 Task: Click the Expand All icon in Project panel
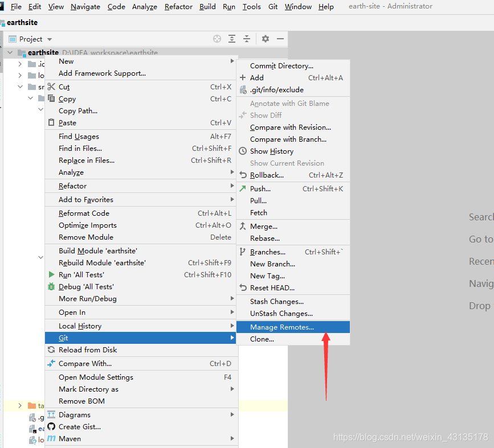(232, 39)
